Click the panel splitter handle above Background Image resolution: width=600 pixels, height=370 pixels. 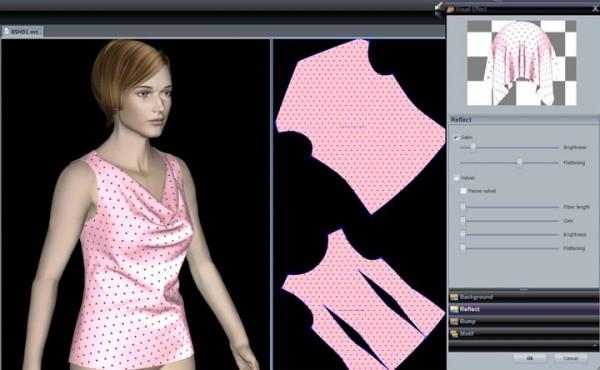coord(523,290)
